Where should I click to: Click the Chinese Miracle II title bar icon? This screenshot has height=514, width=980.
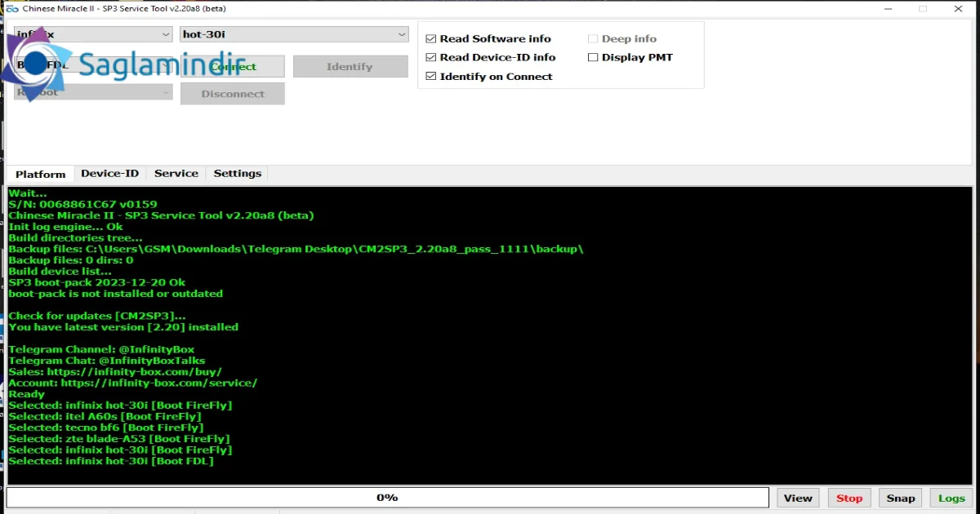coord(11,8)
